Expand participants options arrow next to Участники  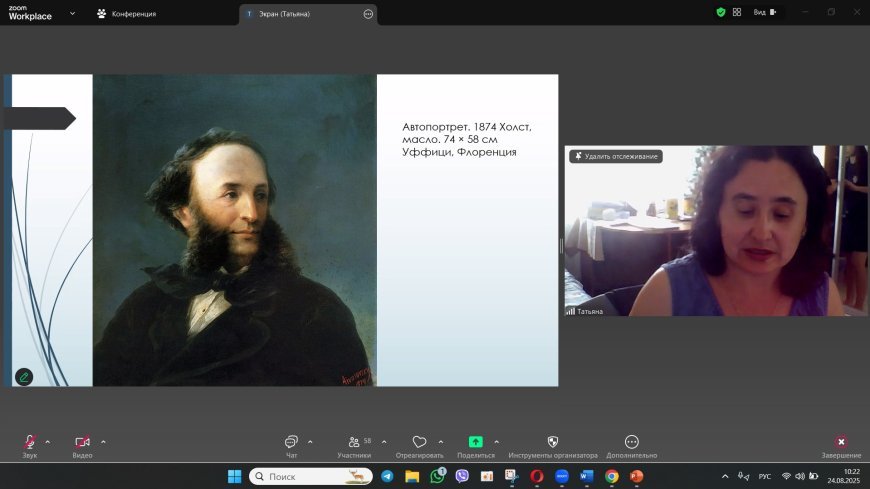384,442
